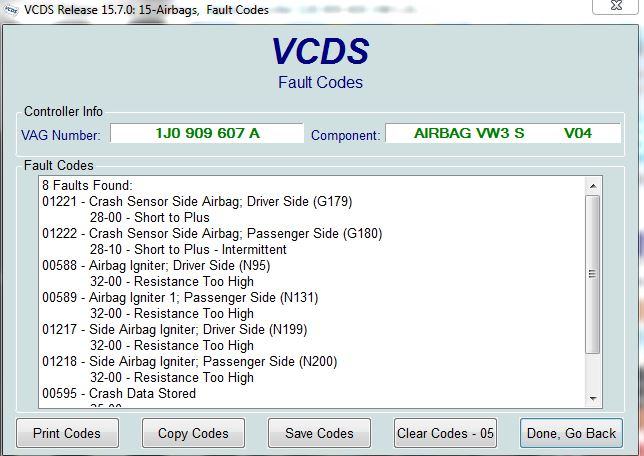Click Resistance Too High line under 00588
Image resolution: width=644 pixels, height=456 pixels.
coord(172,281)
